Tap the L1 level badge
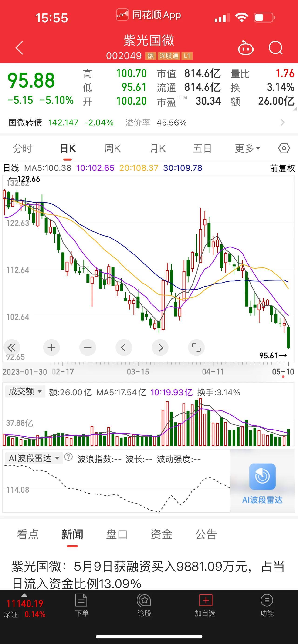 coord(187,56)
